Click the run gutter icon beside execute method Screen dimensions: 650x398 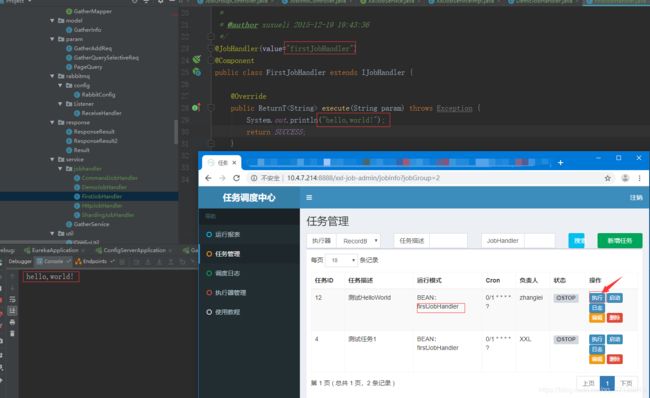coord(196,108)
